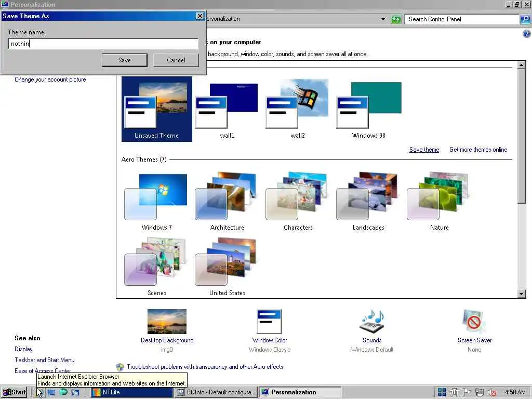532x399 pixels.
Task: Apply the United States Aero theme
Action: (227, 267)
